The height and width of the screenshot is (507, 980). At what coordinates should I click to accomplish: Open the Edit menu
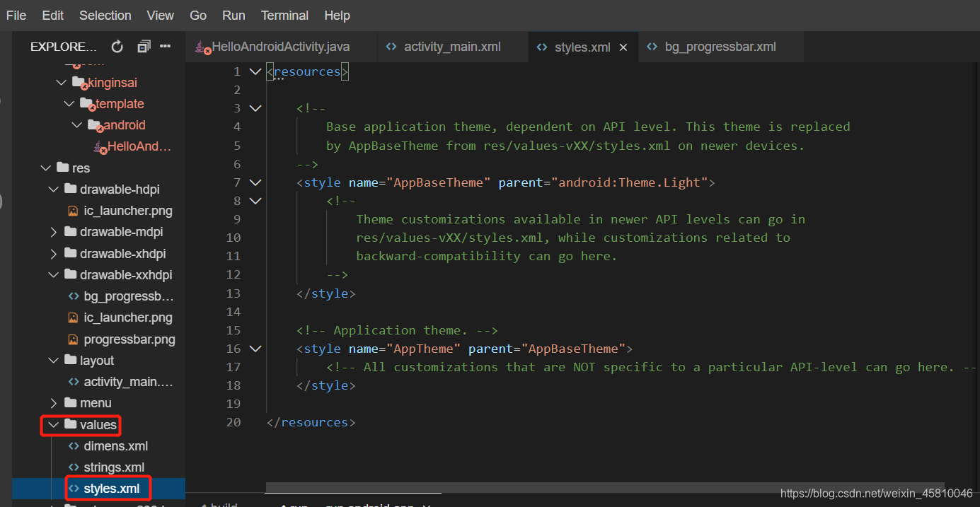coord(52,15)
